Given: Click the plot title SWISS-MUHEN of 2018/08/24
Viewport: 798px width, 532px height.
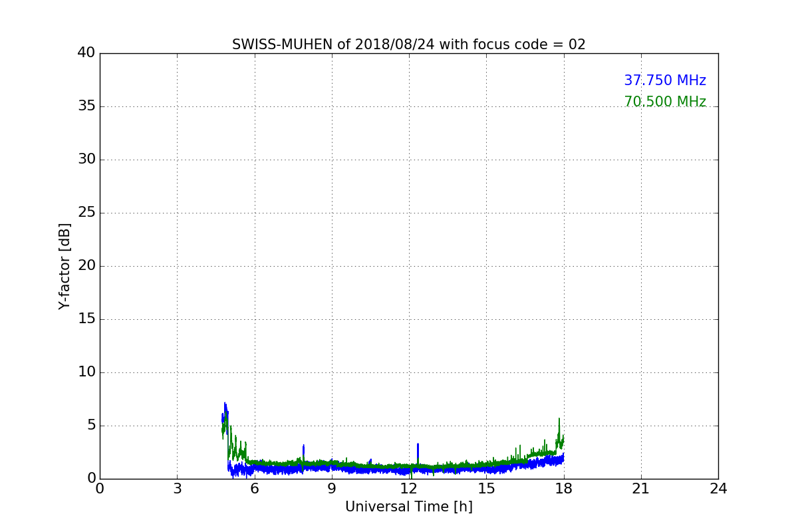Looking at the screenshot, I should pyautogui.click(x=408, y=45).
